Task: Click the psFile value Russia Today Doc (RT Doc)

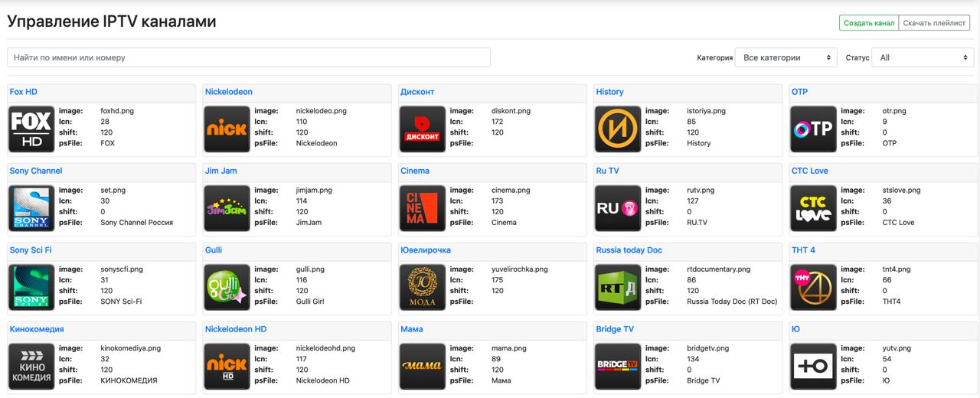Action: click(x=732, y=302)
